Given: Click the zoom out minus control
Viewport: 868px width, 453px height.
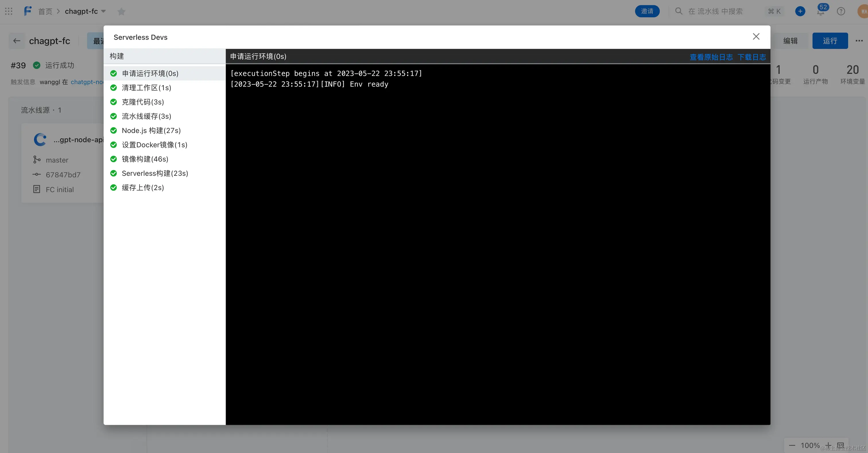Looking at the screenshot, I should pyautogui.click(x=792, y=445).
